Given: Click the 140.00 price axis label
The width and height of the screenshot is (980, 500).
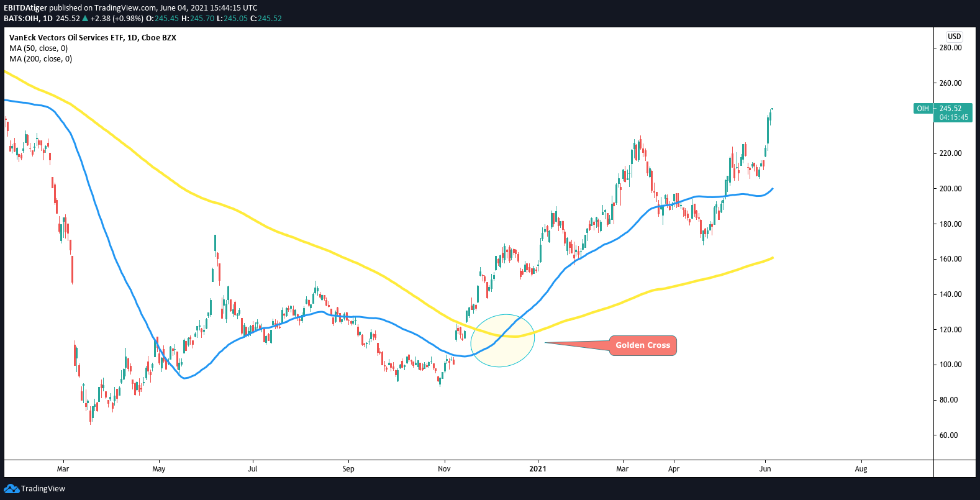Looking at the screenshot, I should click(x=950, y=294).
